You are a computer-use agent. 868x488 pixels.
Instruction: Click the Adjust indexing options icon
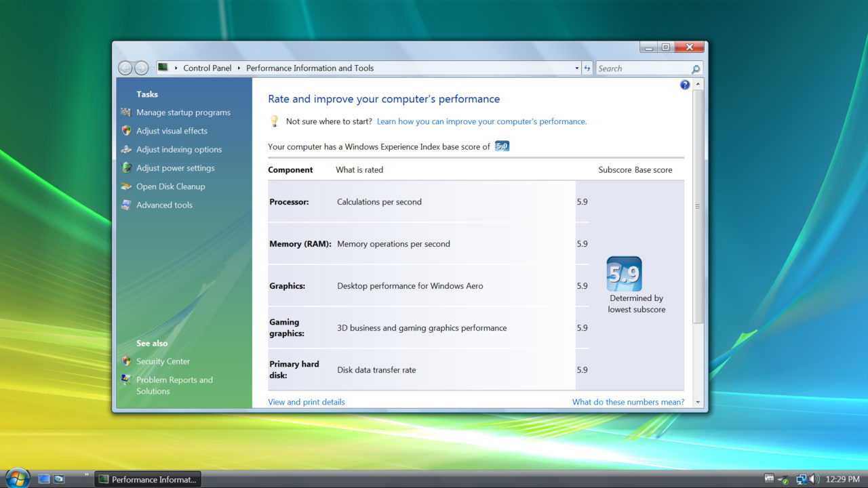pyautogui.click(x=126, y=149)
